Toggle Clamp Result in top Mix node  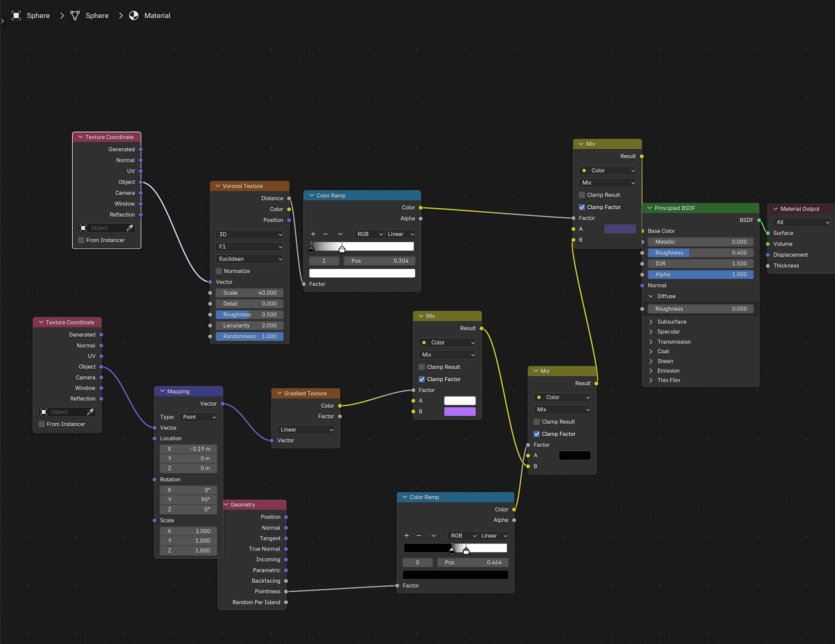(582, 195)
